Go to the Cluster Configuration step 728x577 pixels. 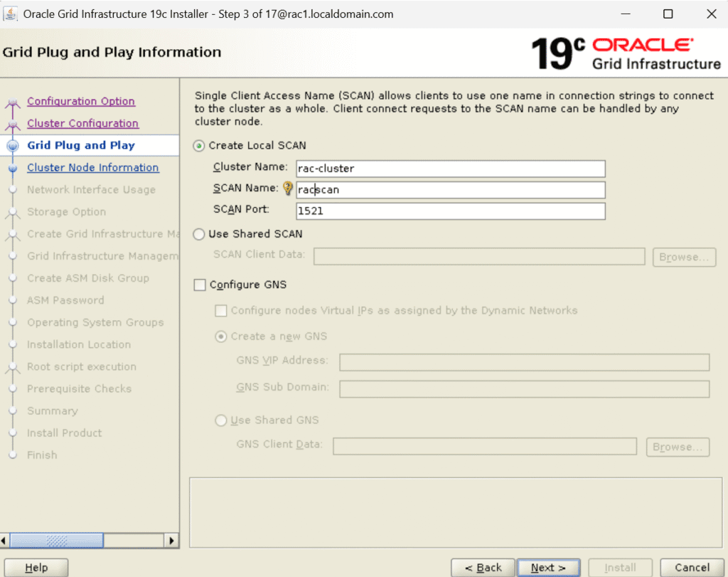click(x=82, y=123)
